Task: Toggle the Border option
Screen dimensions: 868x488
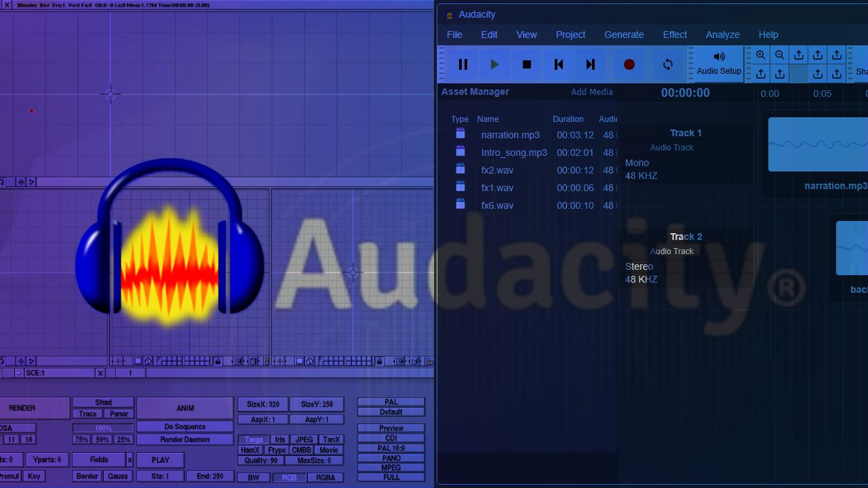Action: click(x=87, y=476)
